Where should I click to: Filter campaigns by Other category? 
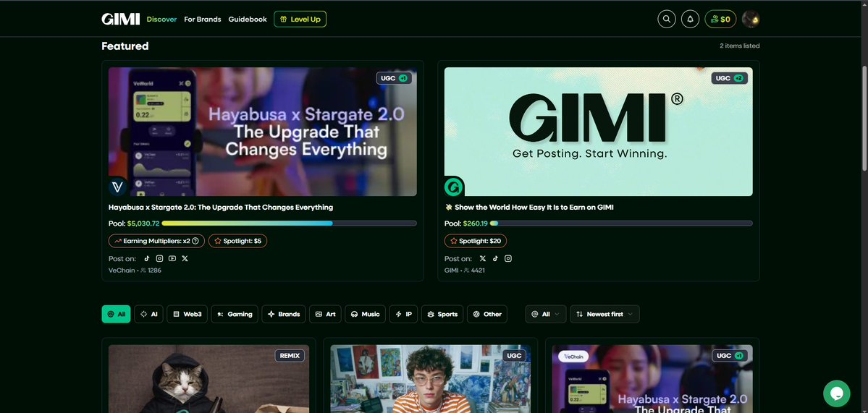[487, 314]
